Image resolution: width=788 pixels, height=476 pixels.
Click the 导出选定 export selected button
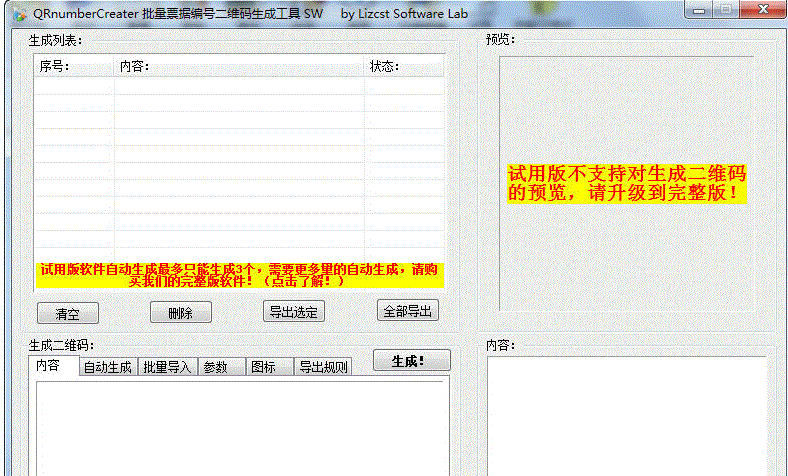[x=294, y=312]
